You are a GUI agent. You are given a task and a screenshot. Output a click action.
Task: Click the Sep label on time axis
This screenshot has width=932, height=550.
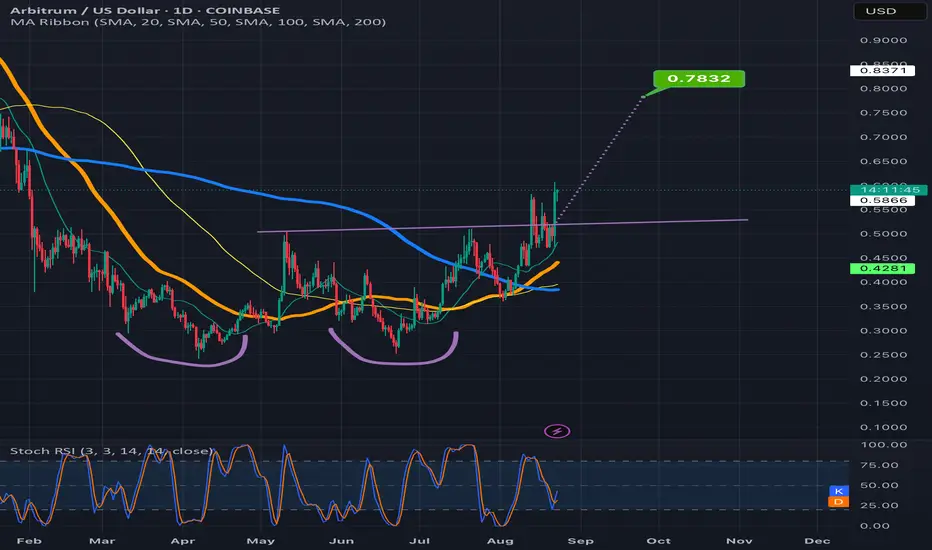click(x=580, y=541)
